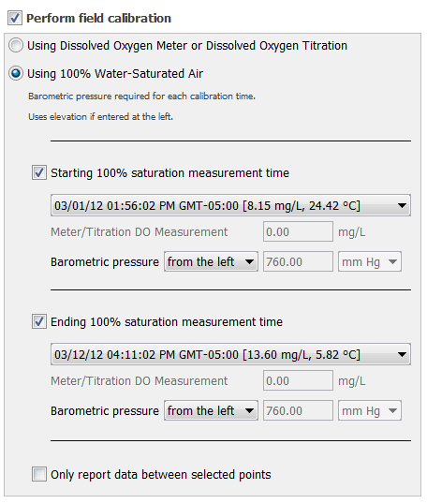427x504 pixels.
Task: Click arrow of ending time combo box
Action: 402,354
